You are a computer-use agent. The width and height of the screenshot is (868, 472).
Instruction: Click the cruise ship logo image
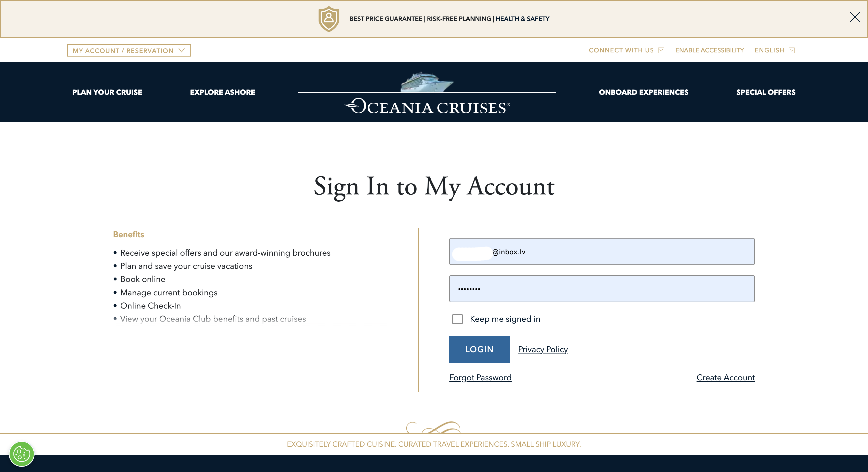point(427,82)
